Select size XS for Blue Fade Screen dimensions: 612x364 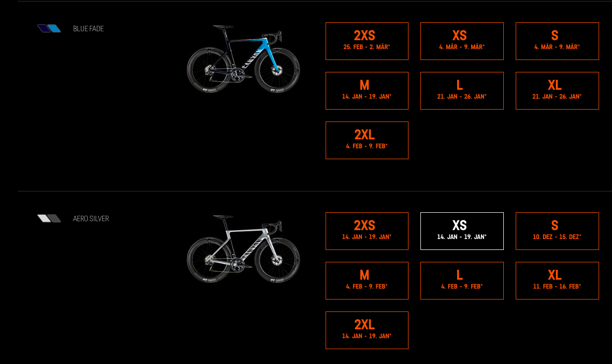(x=462, y=41)
